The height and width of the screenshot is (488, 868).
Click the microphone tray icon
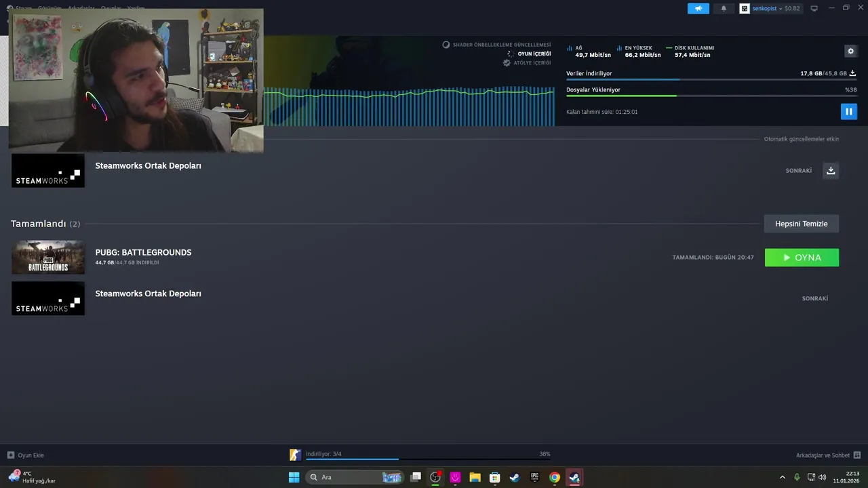click(797, 477)
